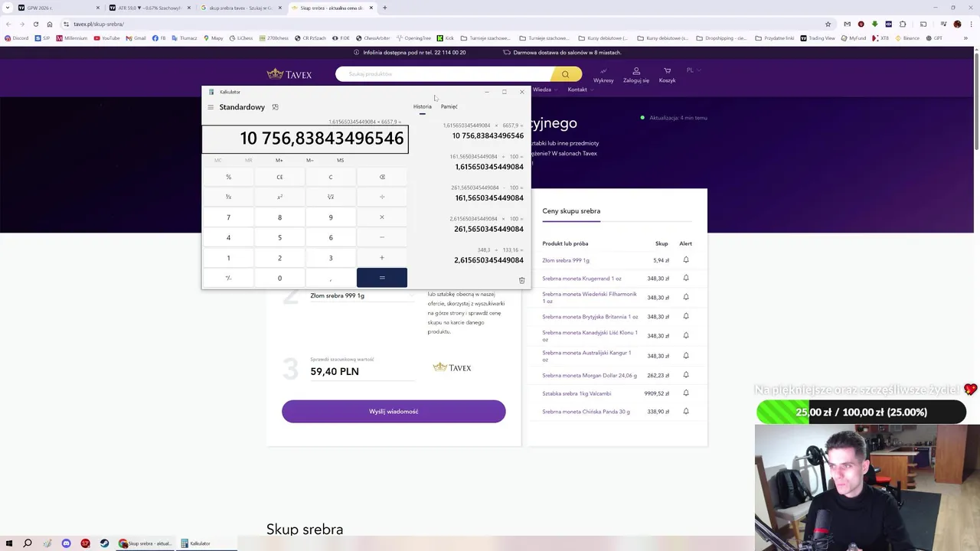Switch to calculator Pamięć tab

click(x=449, y=106)
